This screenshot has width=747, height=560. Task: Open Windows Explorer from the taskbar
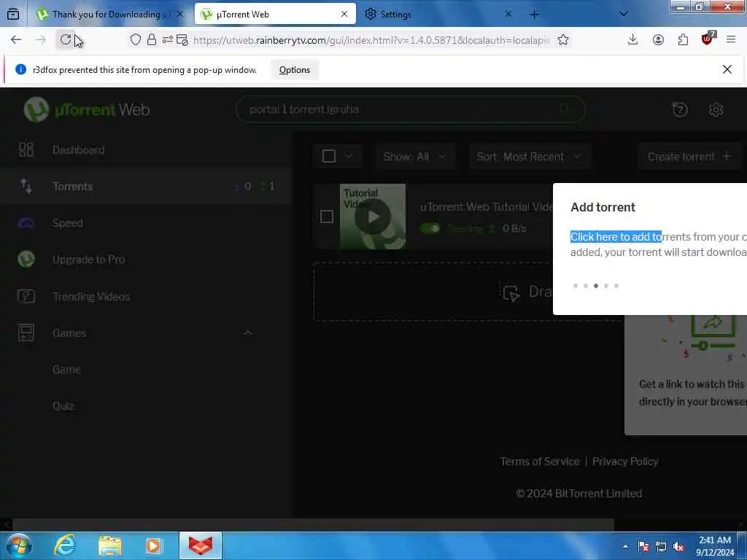pos(110,545)
